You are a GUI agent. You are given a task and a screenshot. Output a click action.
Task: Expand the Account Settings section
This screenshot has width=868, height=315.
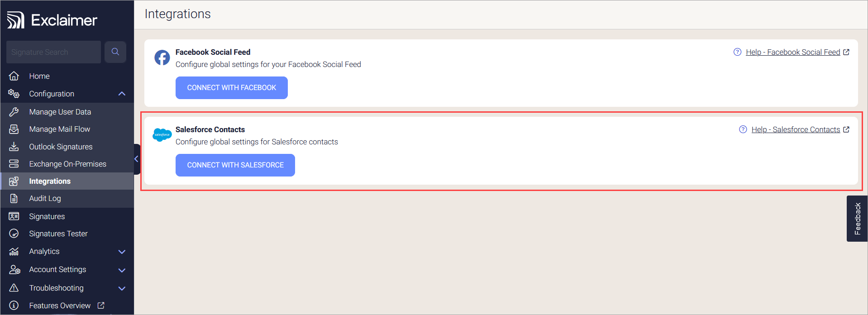click(x=121, y=270)
